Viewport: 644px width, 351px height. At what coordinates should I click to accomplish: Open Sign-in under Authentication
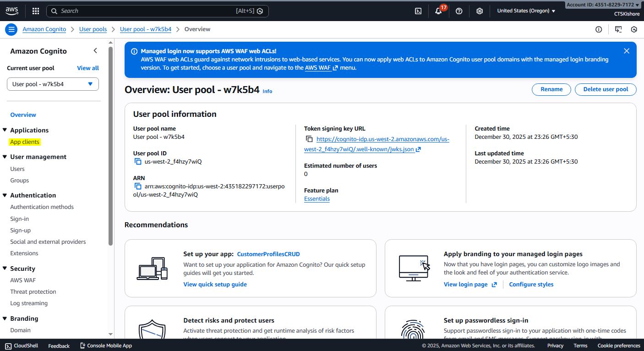(x=20, y=219)
